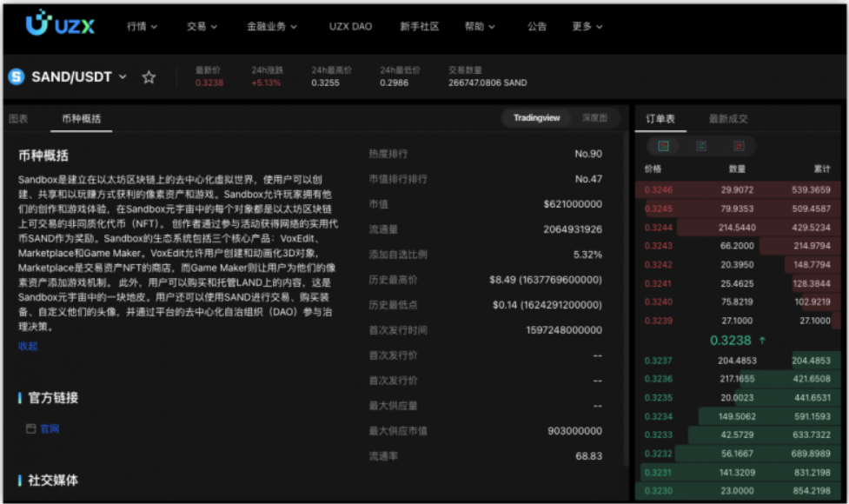Click the 24h最低价 value 0.2986
This screenshot has width=849, height=504.
395,83
